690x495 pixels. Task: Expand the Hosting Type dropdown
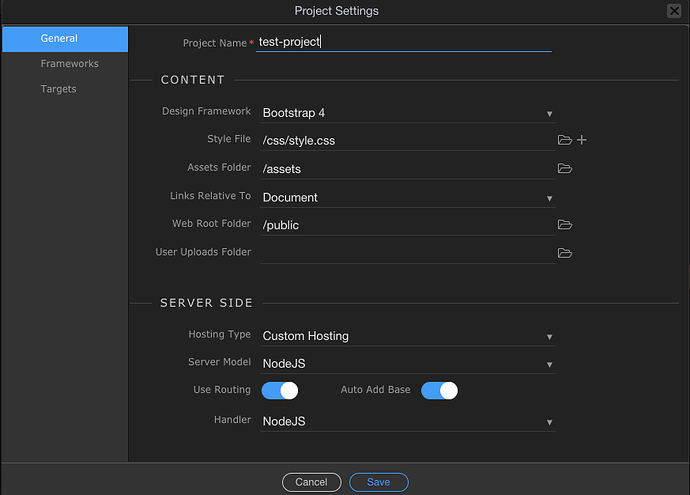pos(407,336)
